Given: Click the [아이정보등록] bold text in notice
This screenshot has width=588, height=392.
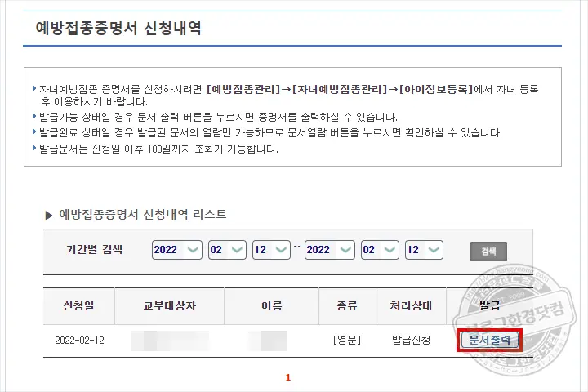Looking at the screenshot, I should [x=436, y=89].
